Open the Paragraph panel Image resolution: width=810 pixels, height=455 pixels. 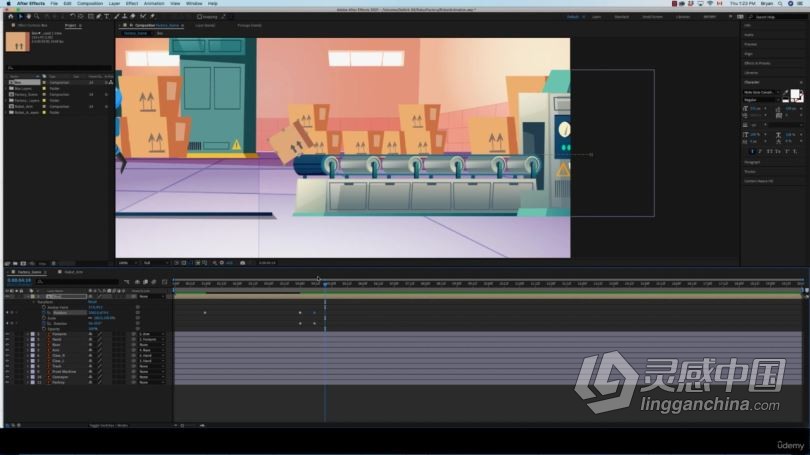pos(752,162)
